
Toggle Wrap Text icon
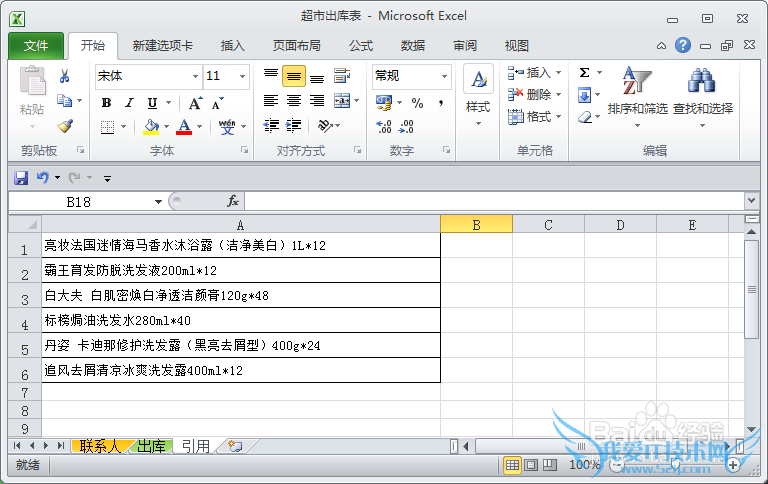tap(342, 75)
